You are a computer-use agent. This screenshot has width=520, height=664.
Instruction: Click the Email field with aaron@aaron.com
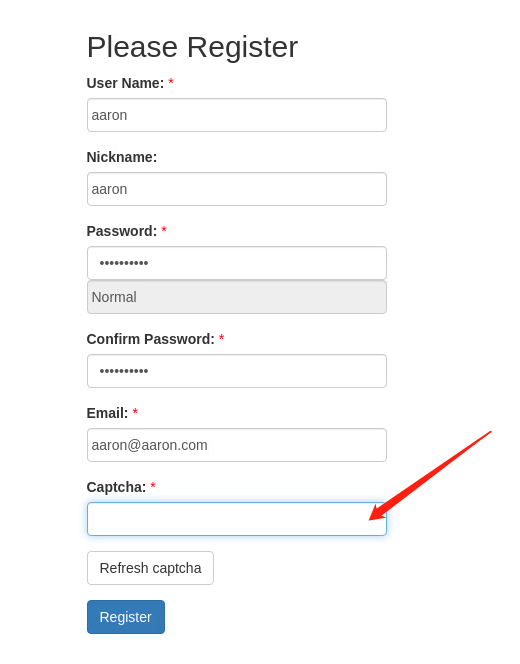[x=237, y=445]
